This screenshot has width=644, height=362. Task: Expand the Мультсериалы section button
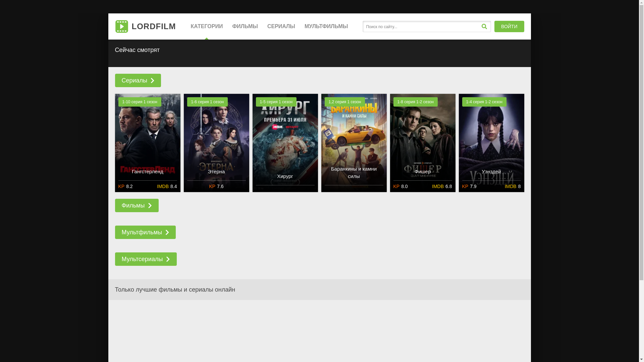[x=146, y=259]
